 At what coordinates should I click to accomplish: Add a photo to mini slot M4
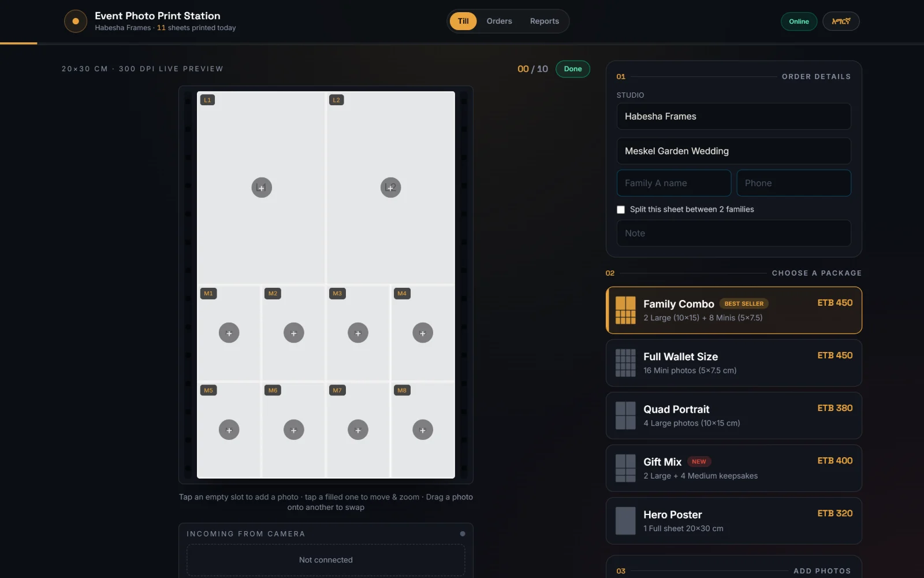(423, 333)
